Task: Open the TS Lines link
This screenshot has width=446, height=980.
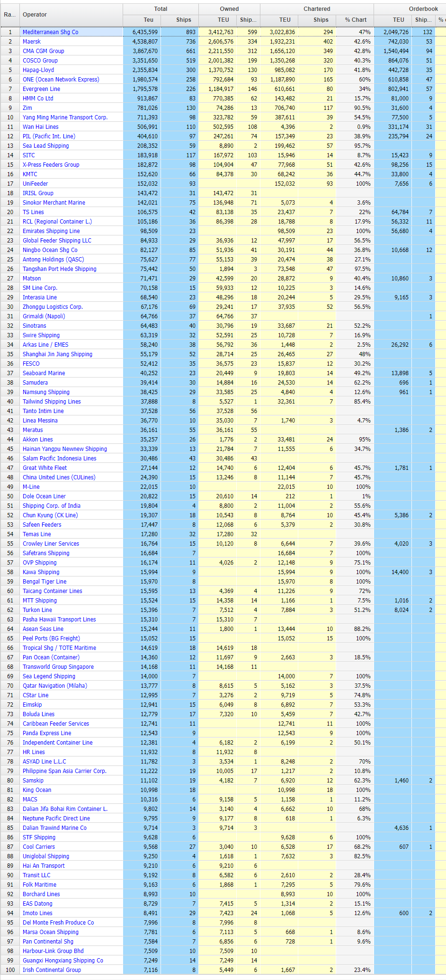Action: coord(34,212)
